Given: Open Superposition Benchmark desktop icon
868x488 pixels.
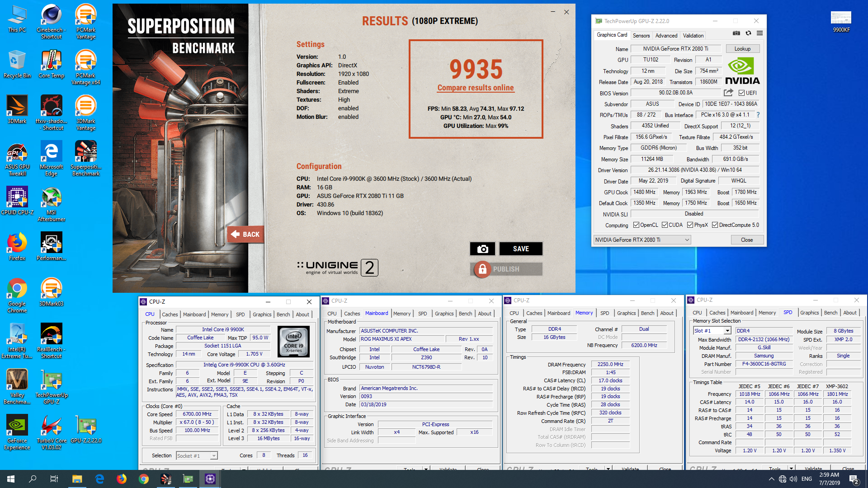Looking at the screenshot, I should coord(85,159).
